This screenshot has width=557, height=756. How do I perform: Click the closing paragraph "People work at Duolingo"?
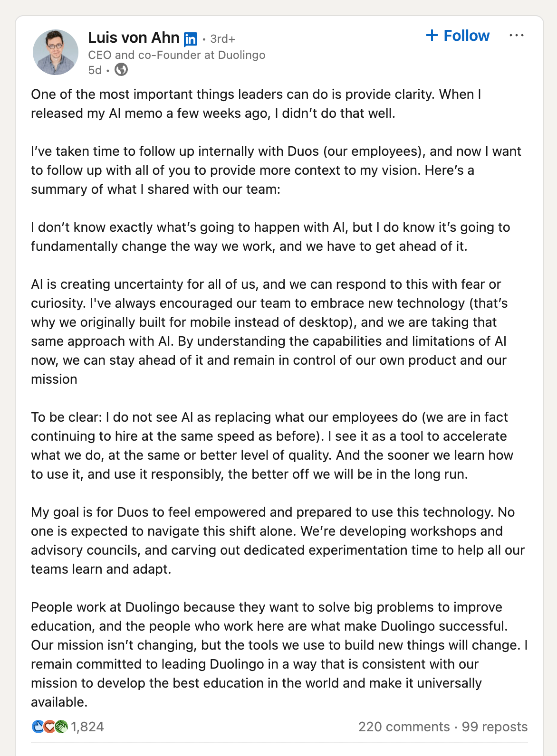279,654
